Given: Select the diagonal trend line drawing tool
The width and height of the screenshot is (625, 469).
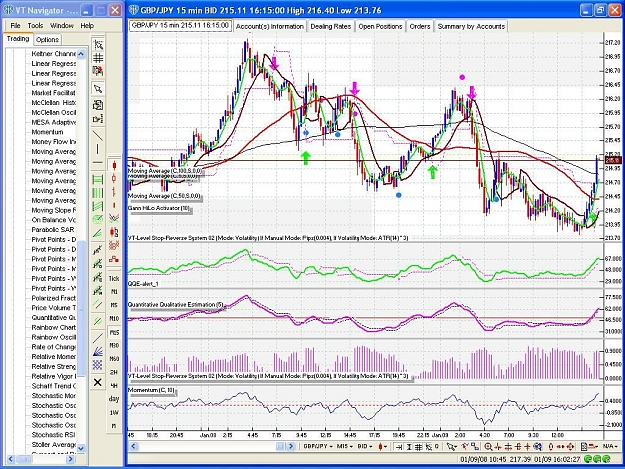Looking at the screenshot, I should tap(98, 135).
